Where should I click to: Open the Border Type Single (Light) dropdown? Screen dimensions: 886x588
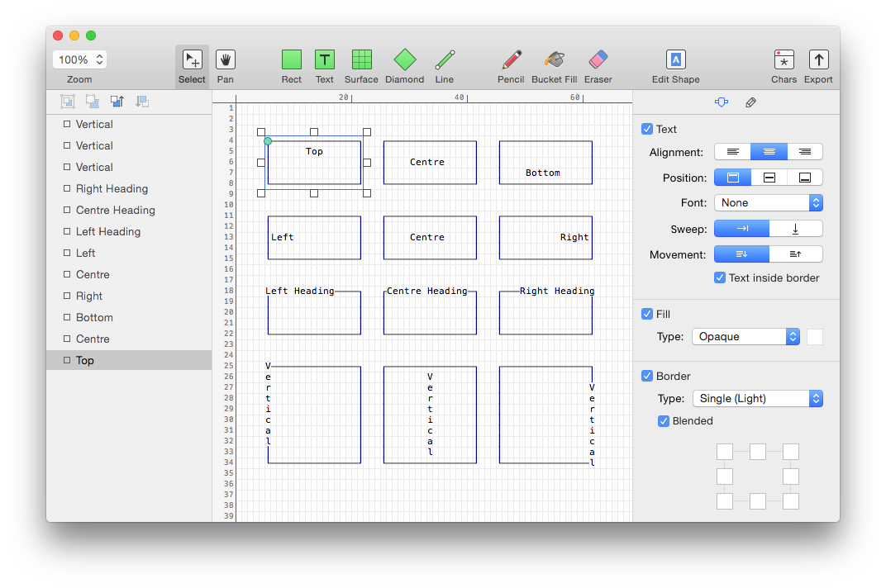point(757,398)
